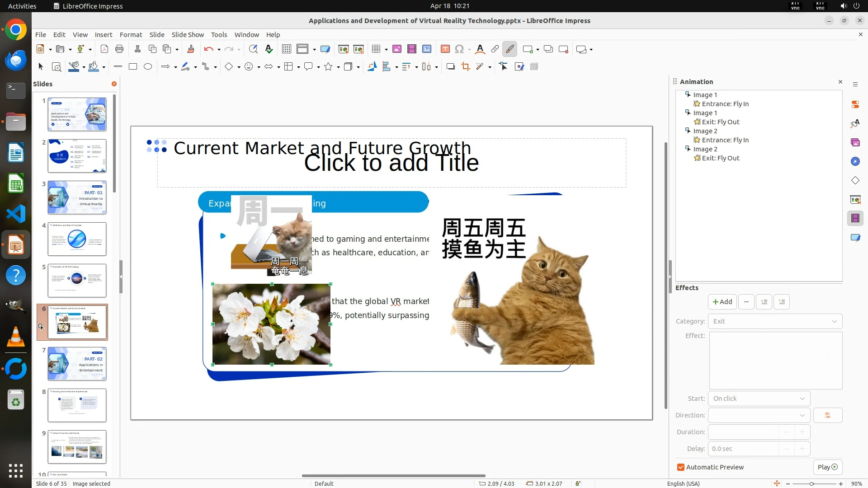Insert a text box from toolbar
Screen dimensions: 868x488
pos(445,49)
